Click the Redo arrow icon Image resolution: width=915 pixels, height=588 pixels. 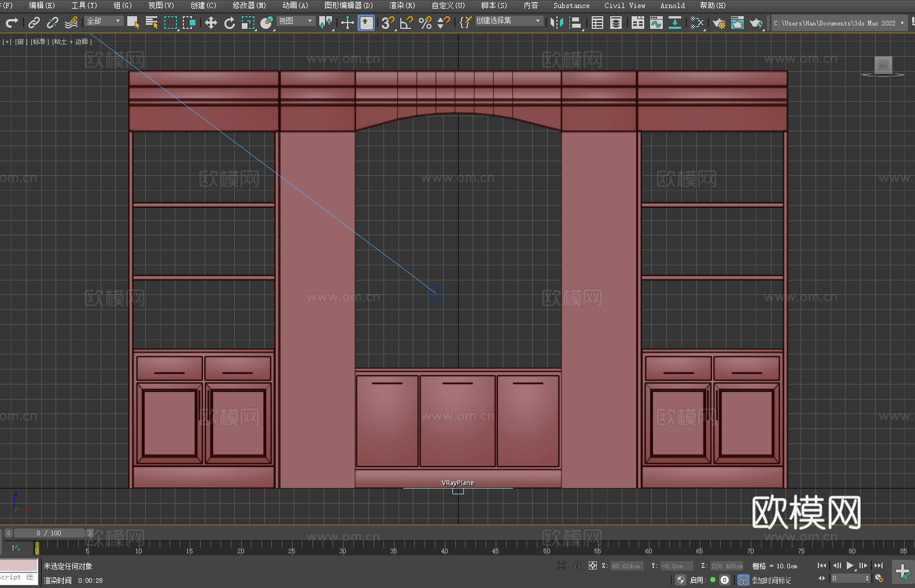point(12,23)
